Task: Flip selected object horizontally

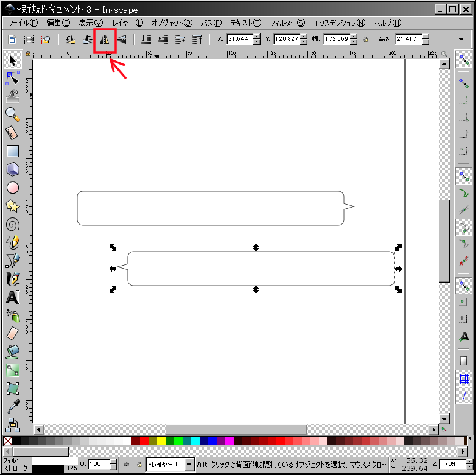Action: (105, 39)
